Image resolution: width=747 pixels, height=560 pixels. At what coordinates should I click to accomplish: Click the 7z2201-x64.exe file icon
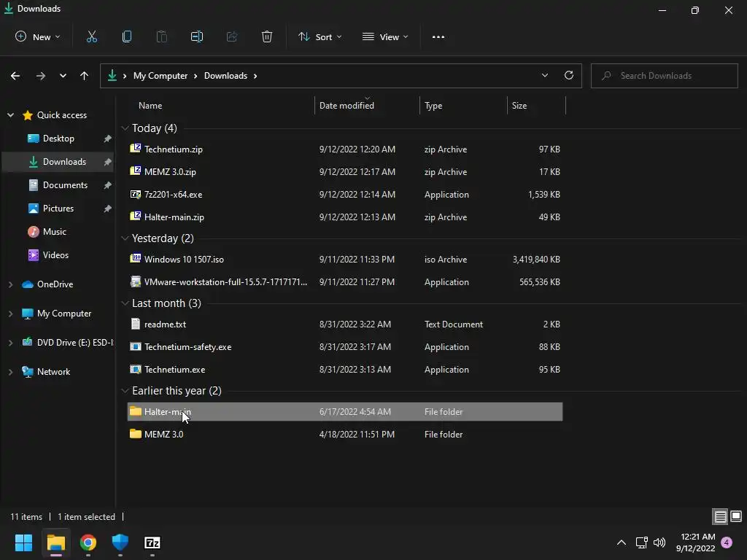[135, 194]
